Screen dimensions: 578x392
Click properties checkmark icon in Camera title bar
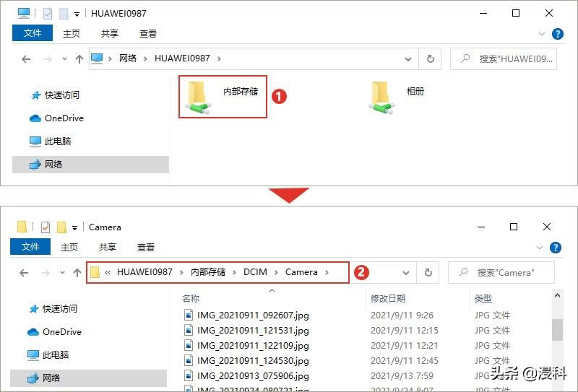click(46, 227)
